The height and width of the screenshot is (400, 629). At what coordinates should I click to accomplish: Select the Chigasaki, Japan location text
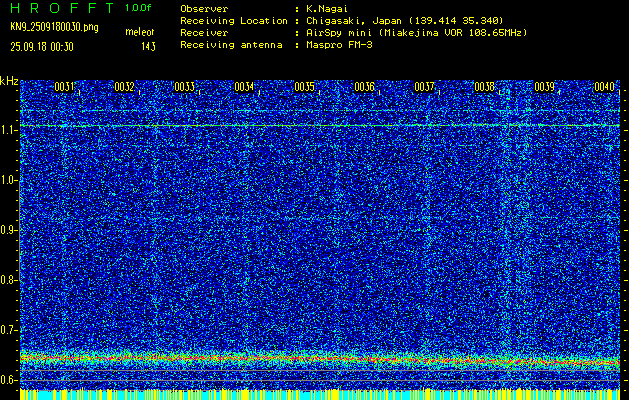405,20
